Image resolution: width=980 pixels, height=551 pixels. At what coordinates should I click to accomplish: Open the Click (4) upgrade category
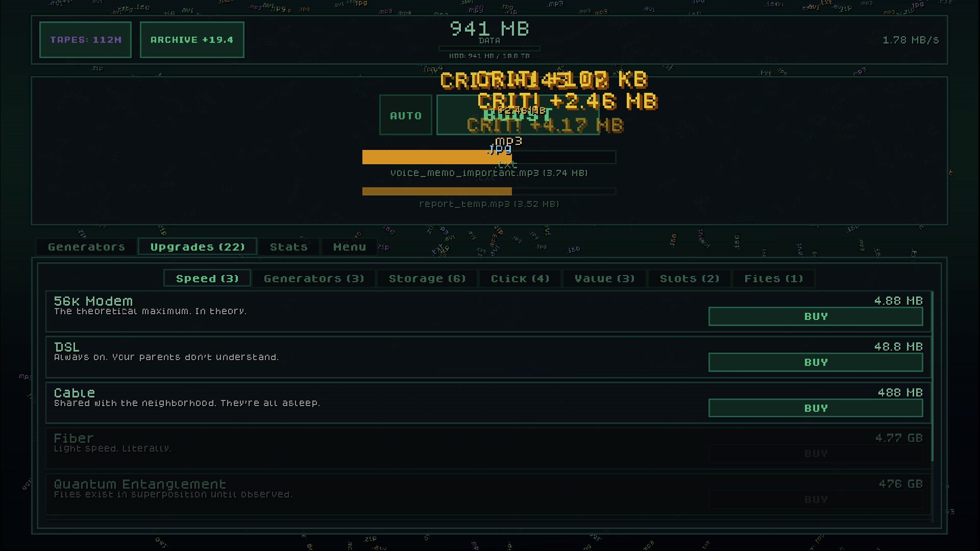coord(520,278)
